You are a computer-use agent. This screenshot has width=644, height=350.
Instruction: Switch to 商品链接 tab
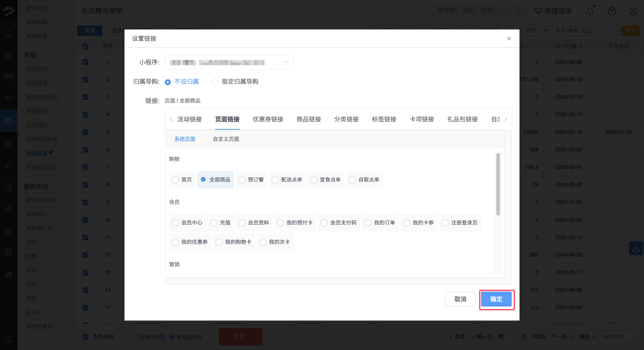309,119
